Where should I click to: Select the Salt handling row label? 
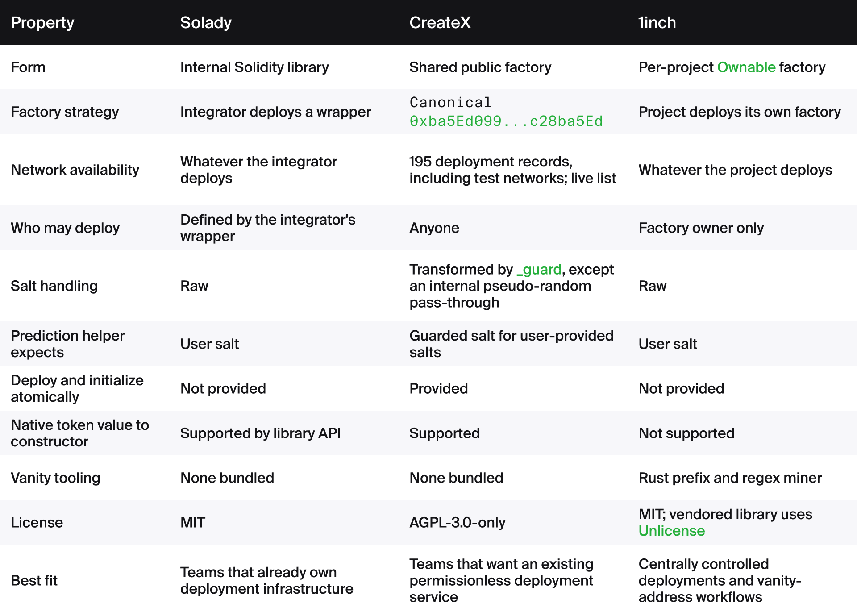click(x=54, y=286)
